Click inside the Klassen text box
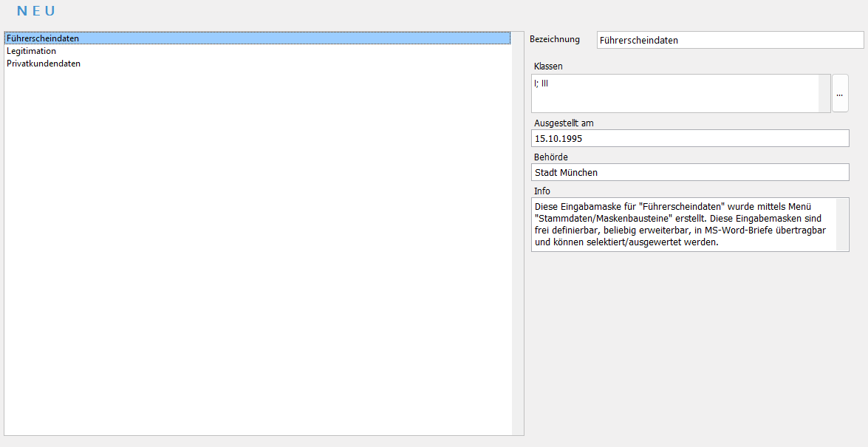The image size is (868, 447). 674,94
